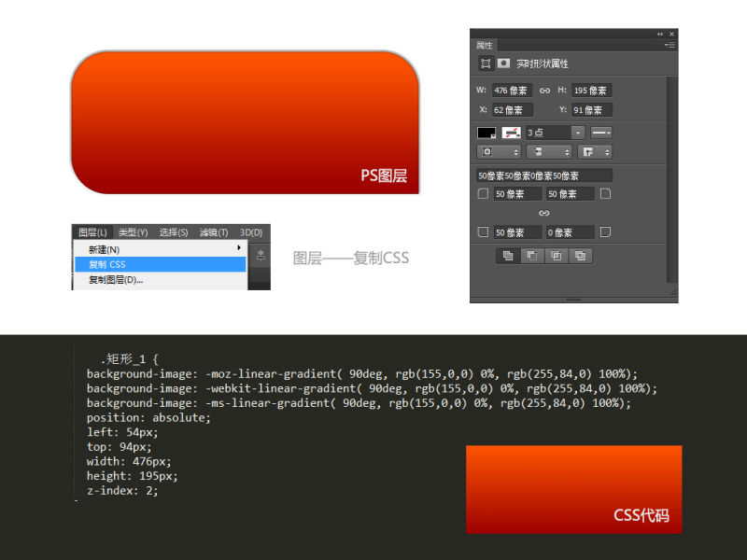The height and width of the screenshot is (560, 747).
Task: Collapse the 属性 panel with double arrows
Action: [x=660, y=34]
